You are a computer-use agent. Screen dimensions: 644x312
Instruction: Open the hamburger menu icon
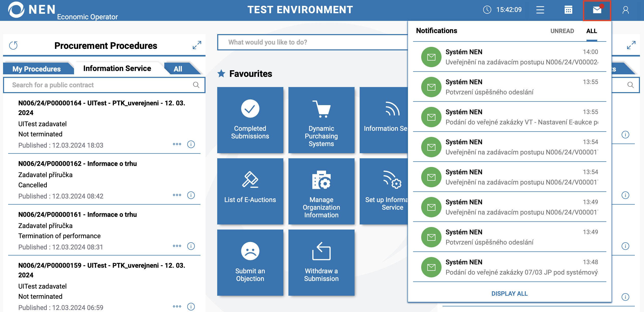point(540,10)
